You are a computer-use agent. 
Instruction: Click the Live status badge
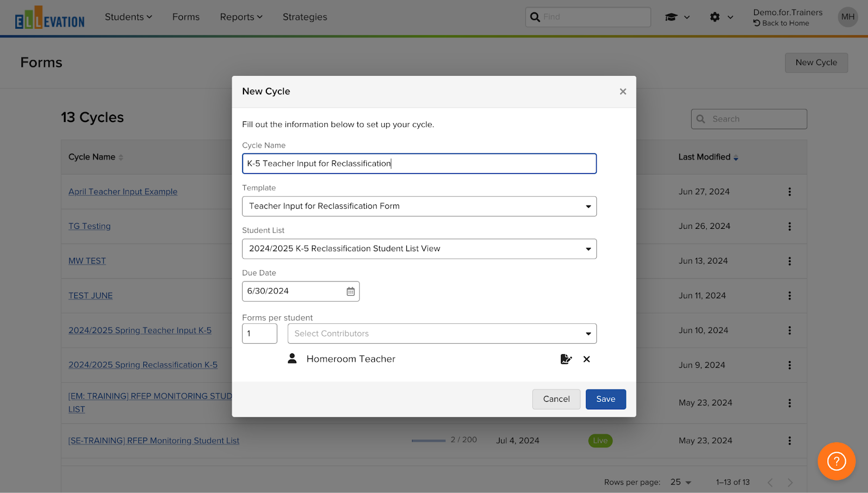point(601,440)
